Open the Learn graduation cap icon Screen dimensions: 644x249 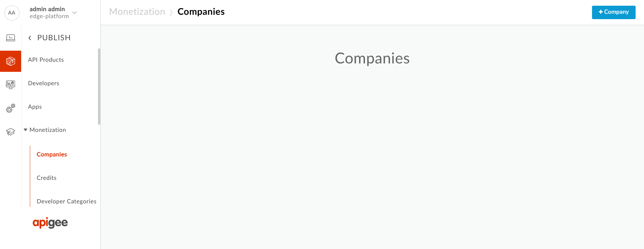pyautogui.click(x=10, y=132)
